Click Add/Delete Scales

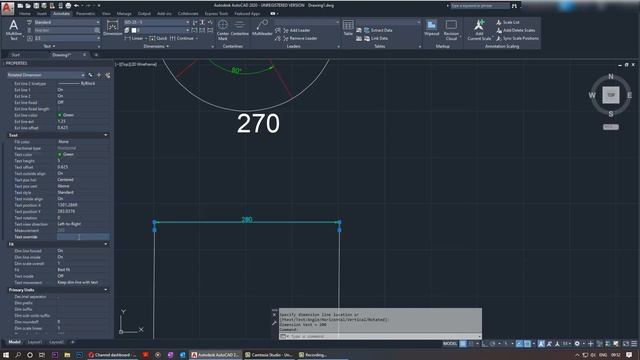(516, 30)
